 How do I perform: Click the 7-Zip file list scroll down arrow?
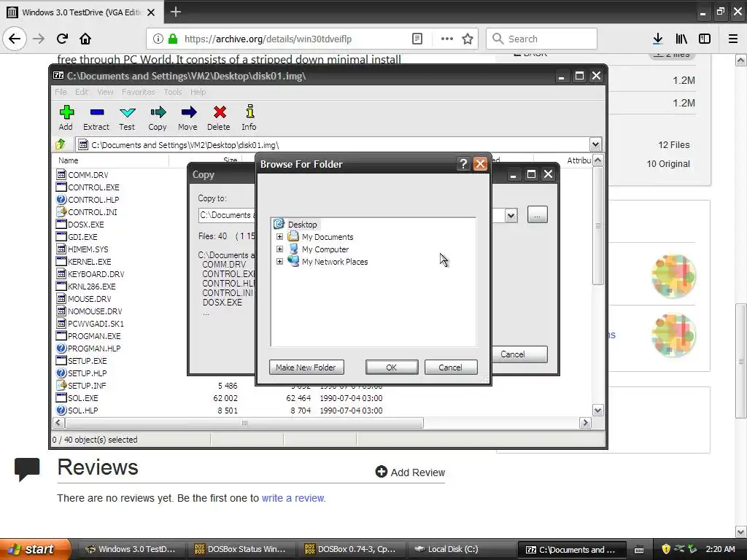click(598, 410)
